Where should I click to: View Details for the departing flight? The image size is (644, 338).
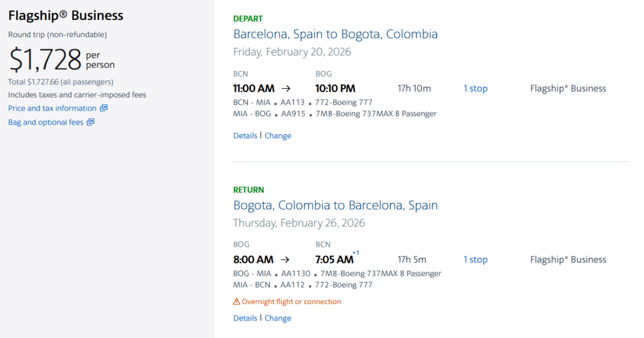[245, 136]
